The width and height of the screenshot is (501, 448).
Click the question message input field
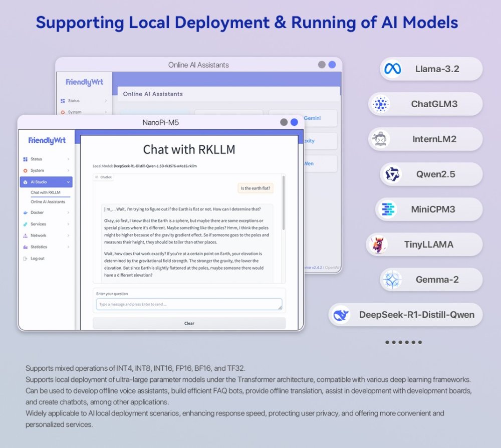pyautogui.click(x=189, y=304)
